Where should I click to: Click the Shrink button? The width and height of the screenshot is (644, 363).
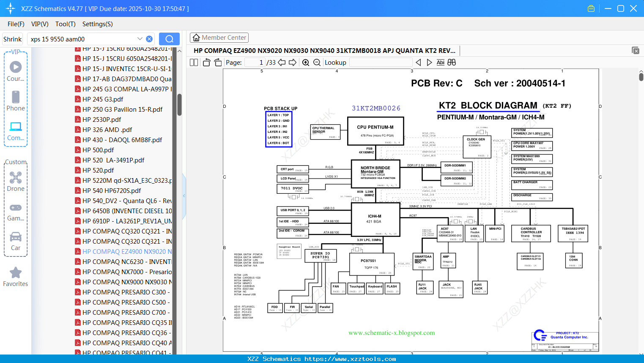coord(13,39)
